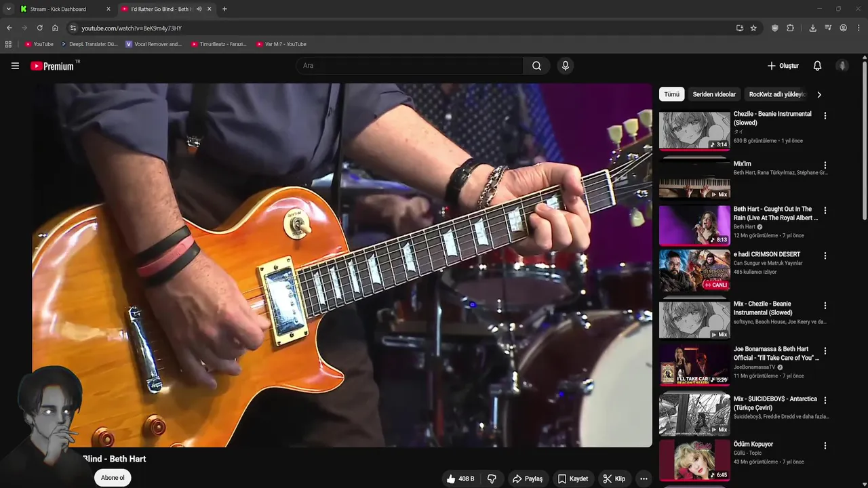868x488 pixels.
Task: Click the main video player frame
Action: pos(342,265)
